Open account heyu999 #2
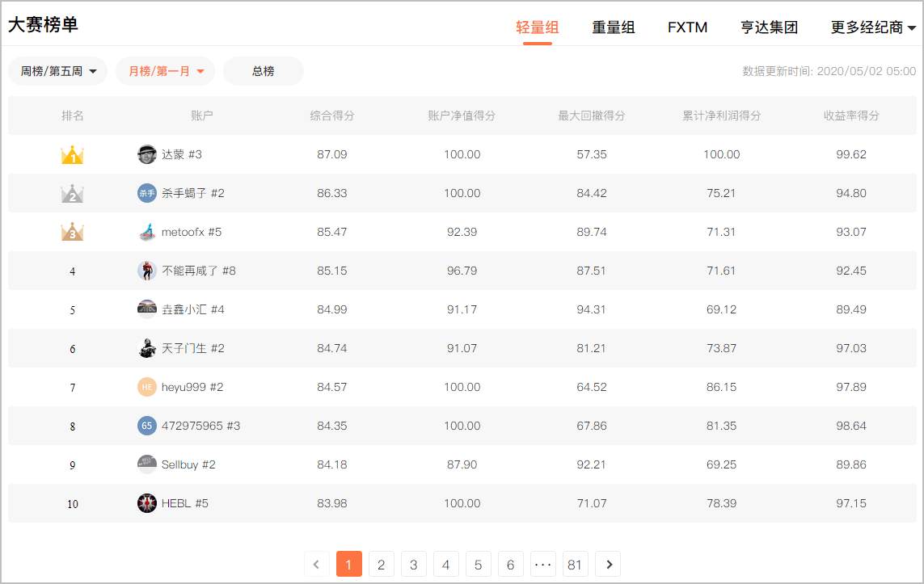This screenshot has height=584, width=924. (x=192, y=388)
